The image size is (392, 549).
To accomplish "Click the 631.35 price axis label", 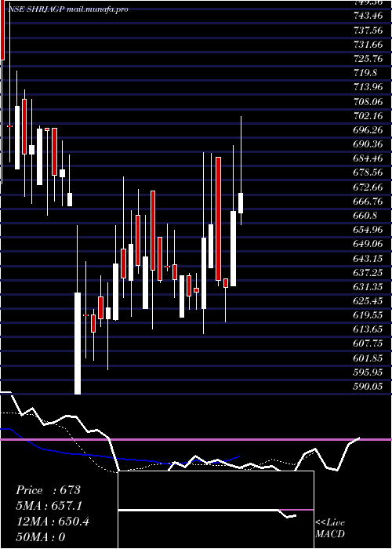I will pos(368,287).
